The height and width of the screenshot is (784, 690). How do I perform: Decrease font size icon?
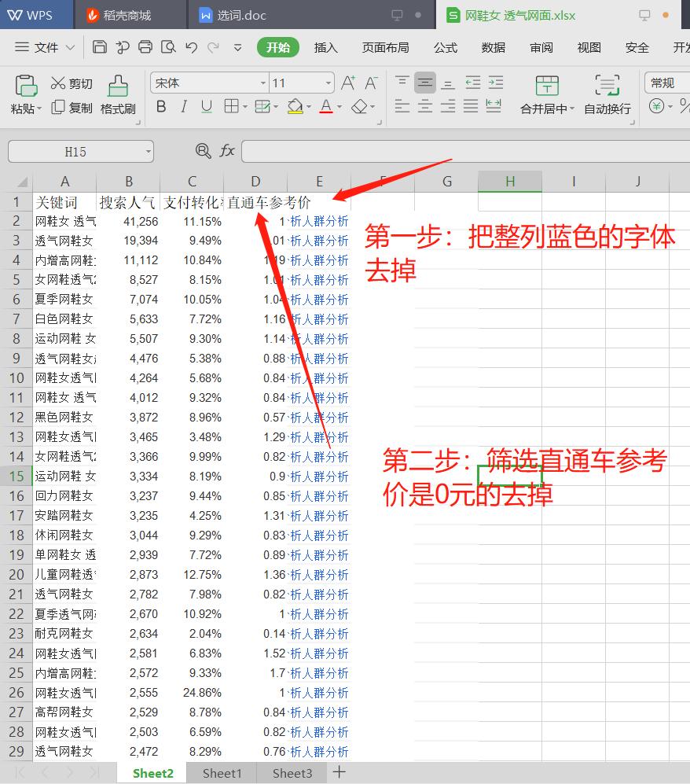[x=371, y=83]
